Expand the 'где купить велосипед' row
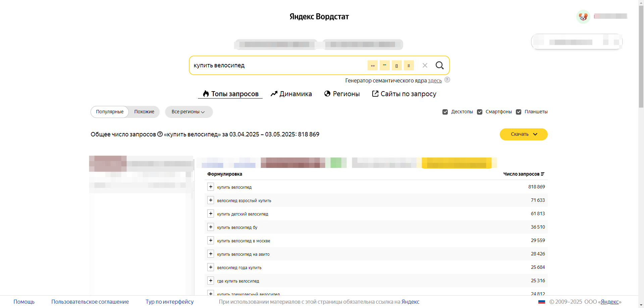Screen dimensions: 644x308 coord(211,281)
